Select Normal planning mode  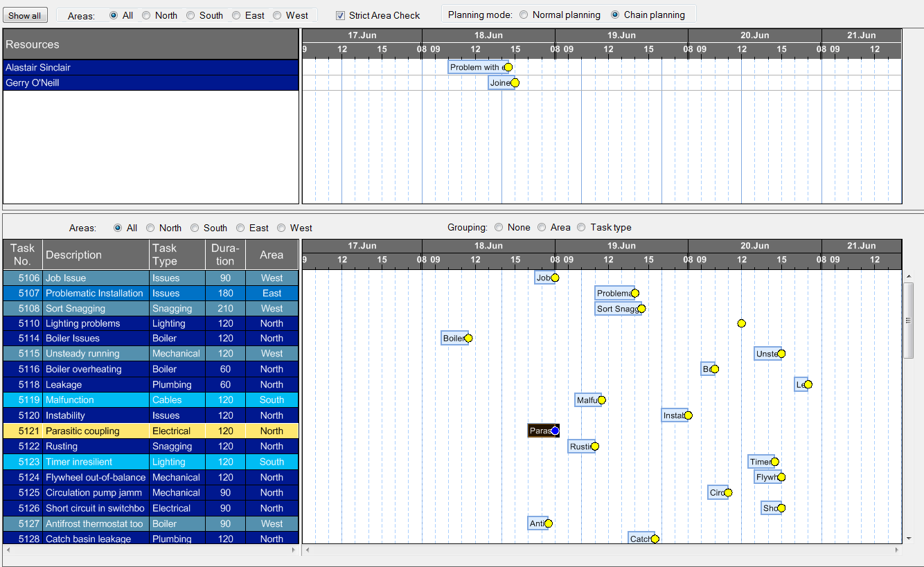524,15
